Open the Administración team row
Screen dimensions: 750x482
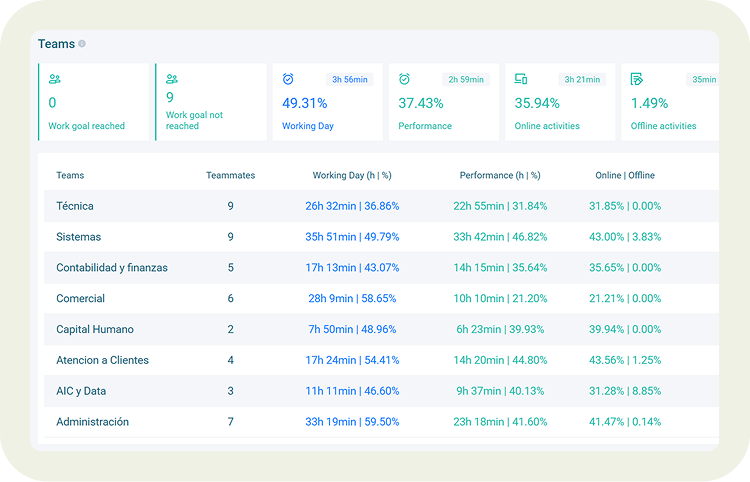pyautogui.click(x=92, y=422)
